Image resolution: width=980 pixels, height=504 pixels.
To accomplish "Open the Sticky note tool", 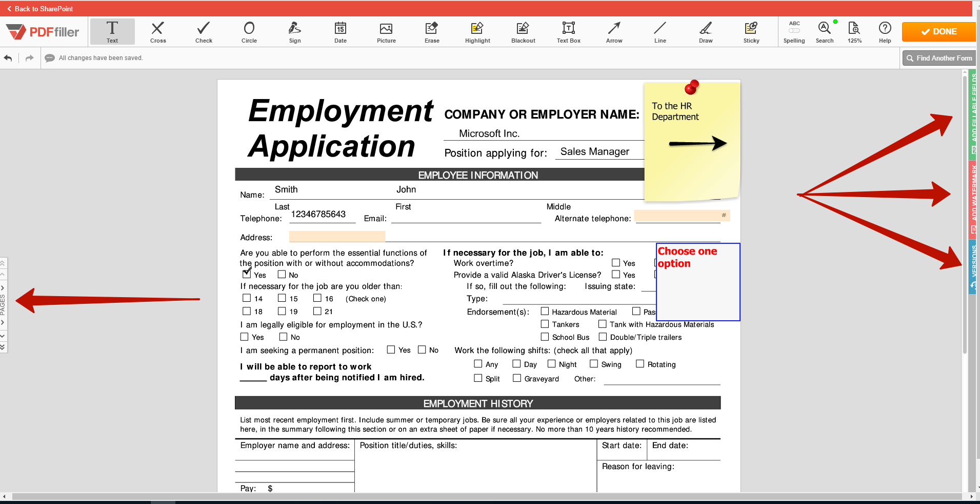I will point(751,31).
